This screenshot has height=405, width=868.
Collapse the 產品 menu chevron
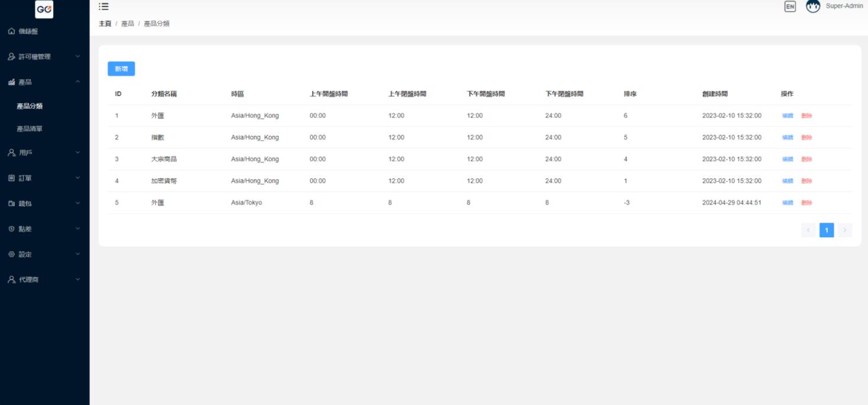pyautogui.click(x=78, y=82)
